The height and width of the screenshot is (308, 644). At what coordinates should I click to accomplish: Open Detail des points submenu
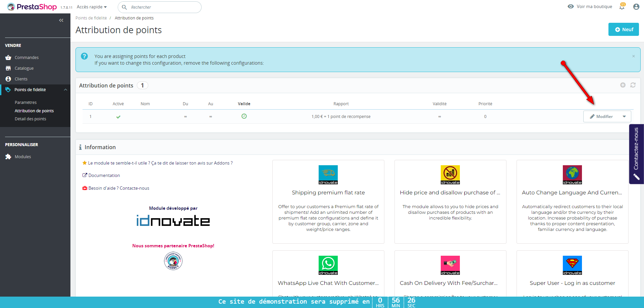pyautogui.click(x=31, y=119)
